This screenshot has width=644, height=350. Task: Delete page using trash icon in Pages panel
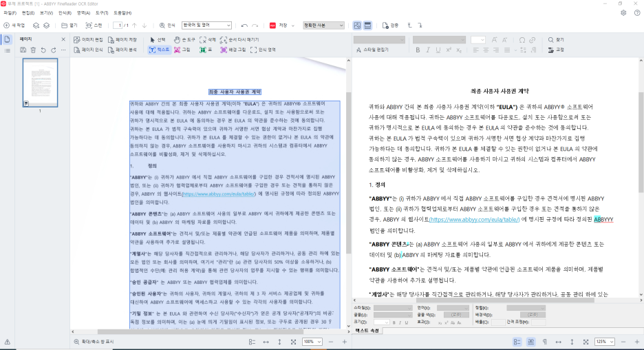point(33,50)
